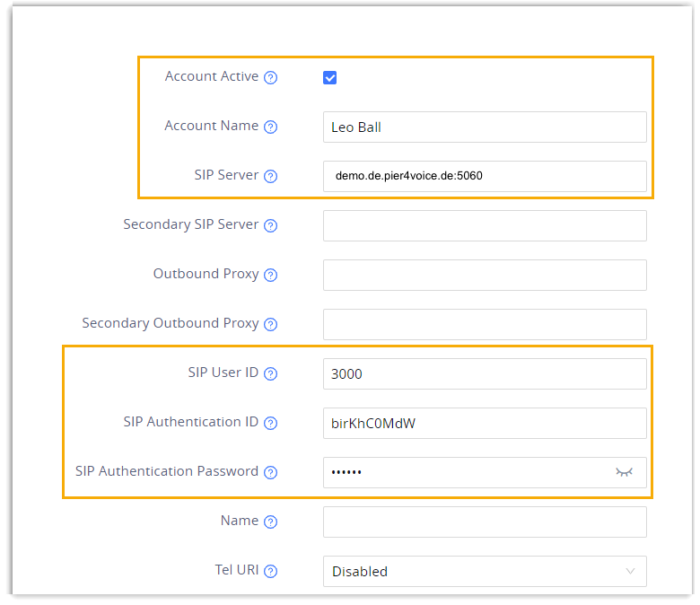Open the SIP Server help tooltip icon

pyautogui.click(x=271, y=177)
